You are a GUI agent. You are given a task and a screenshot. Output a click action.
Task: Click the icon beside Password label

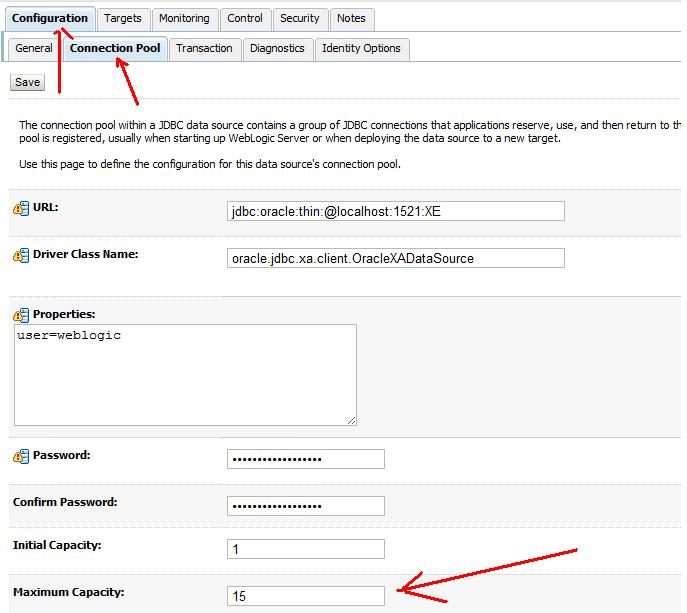point(21,456)
